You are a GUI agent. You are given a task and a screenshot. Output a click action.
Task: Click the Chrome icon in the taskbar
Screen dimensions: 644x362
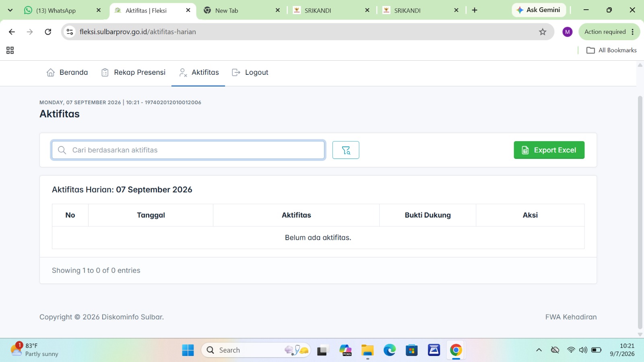tap(456, 350)
